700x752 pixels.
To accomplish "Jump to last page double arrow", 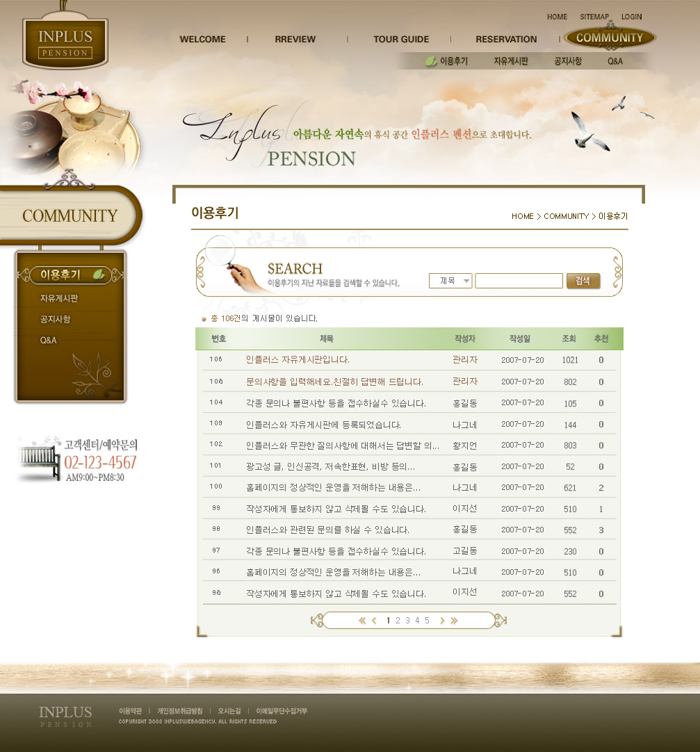I will point(455,621).
